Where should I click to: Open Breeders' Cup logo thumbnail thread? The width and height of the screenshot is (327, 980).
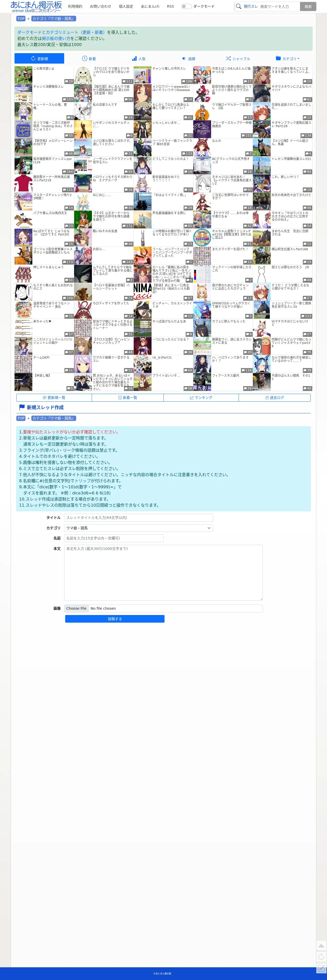click(x=202, y=129)
